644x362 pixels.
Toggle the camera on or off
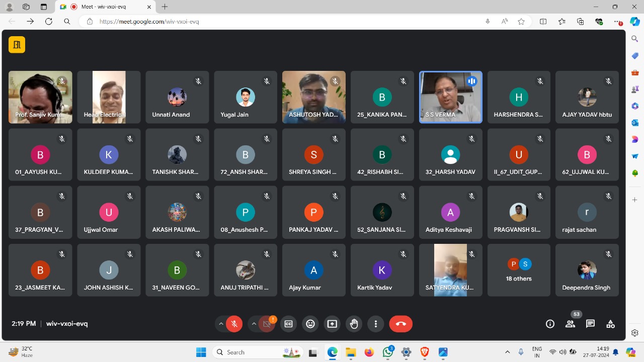click(267, 324)
